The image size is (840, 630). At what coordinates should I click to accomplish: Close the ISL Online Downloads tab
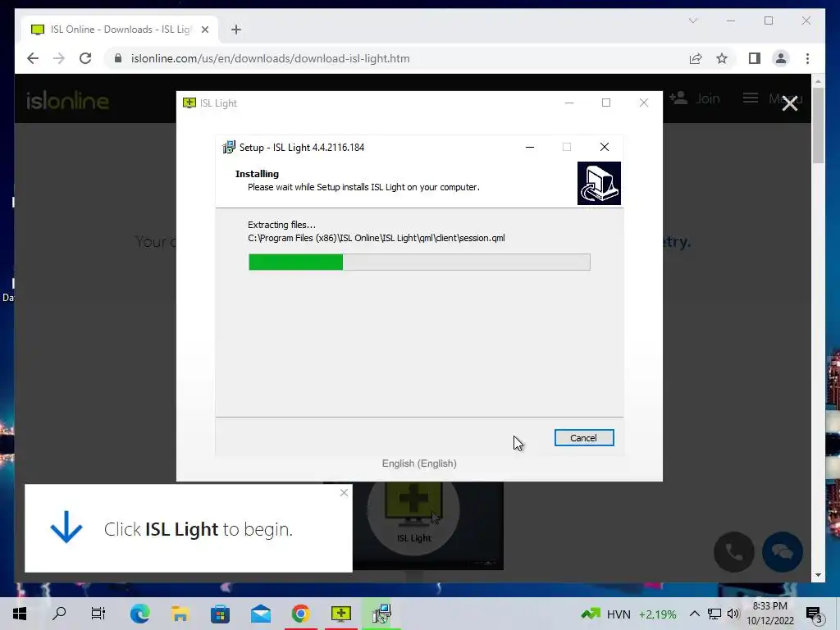click(204, 30)
